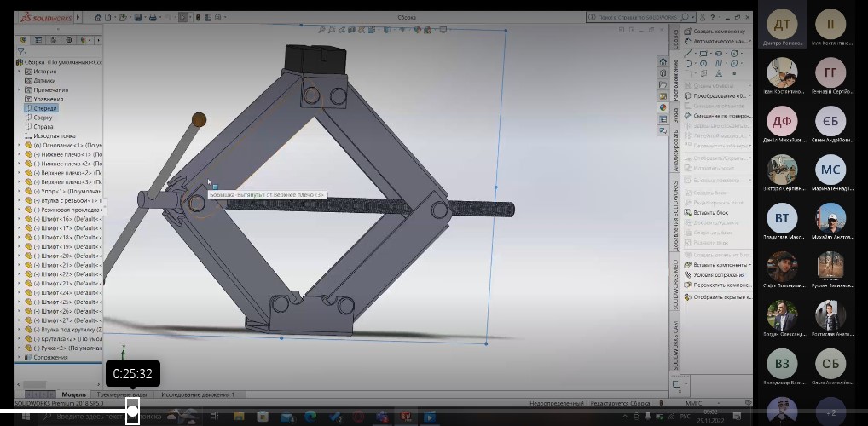The image size is (868, 426).
Task: Expand the Основание<1> component node
Action: coord(20,146)
